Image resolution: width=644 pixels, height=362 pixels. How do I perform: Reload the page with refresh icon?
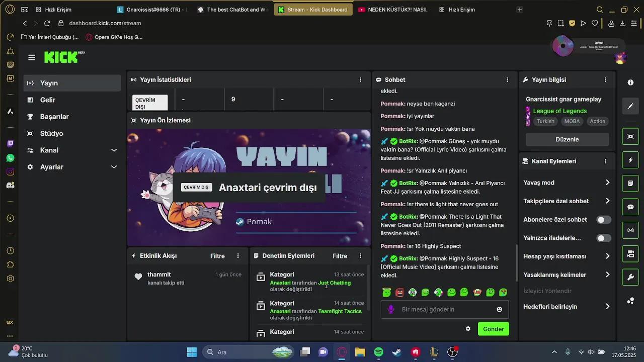[47, 23]
